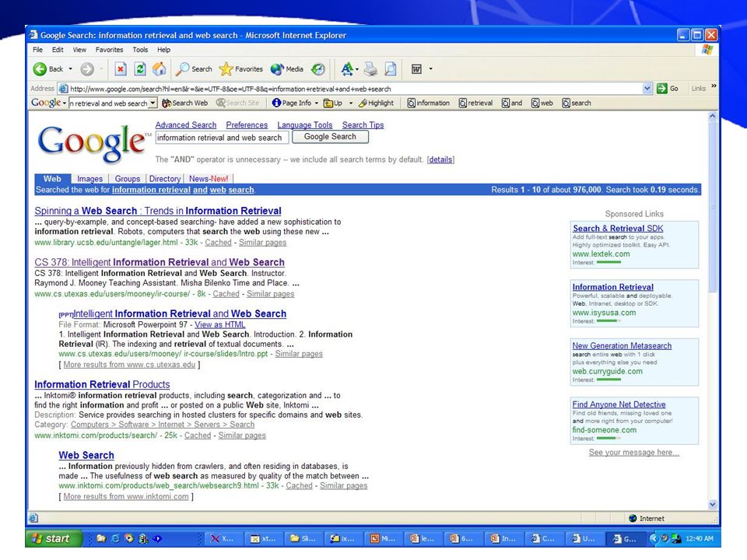This screenshot has width=747, height=560.
Task: Open 'Find Anyone Net Detective' sponsored link
Action: [619, 404]
